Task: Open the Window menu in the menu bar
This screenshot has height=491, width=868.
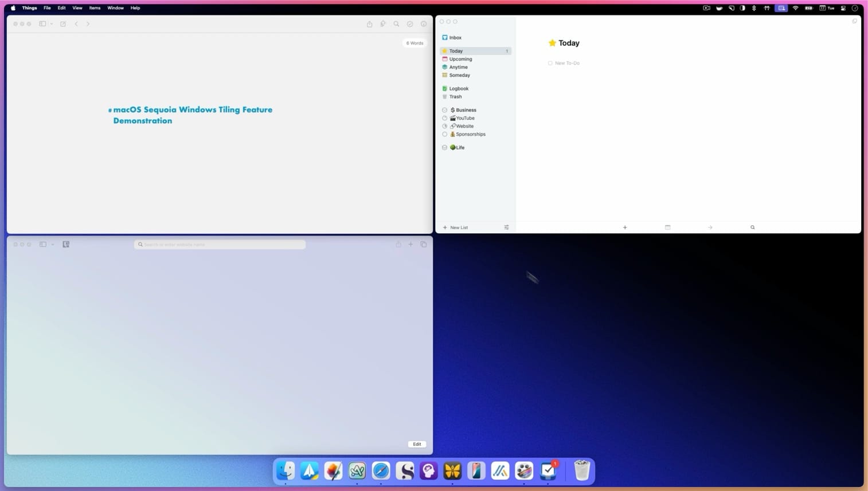Action: 115,8
